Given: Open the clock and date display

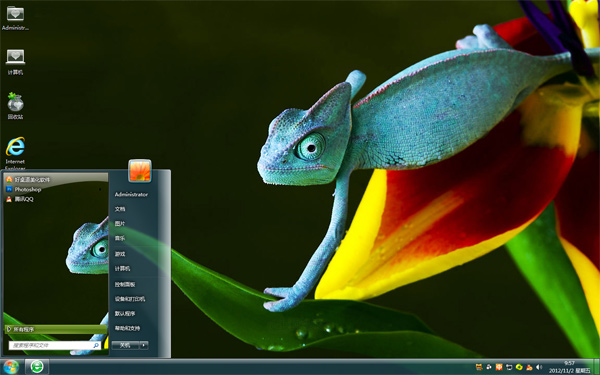Looking at the screenshot, I should click(x=569, y=367).
